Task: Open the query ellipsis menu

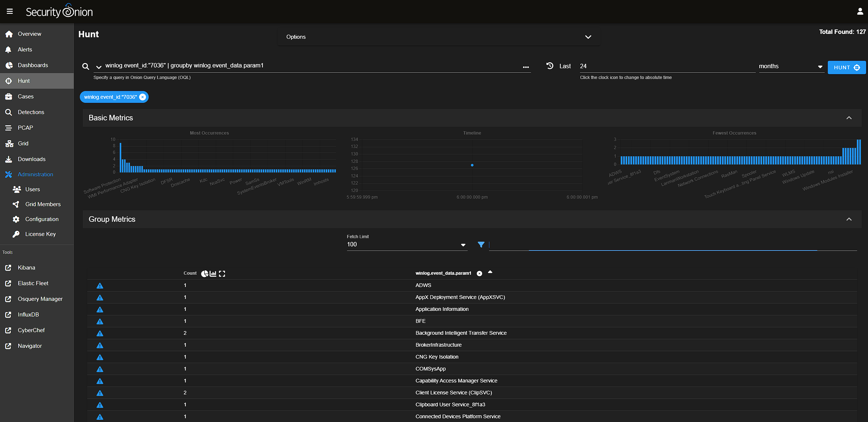Action: click(x=525, y=67)
